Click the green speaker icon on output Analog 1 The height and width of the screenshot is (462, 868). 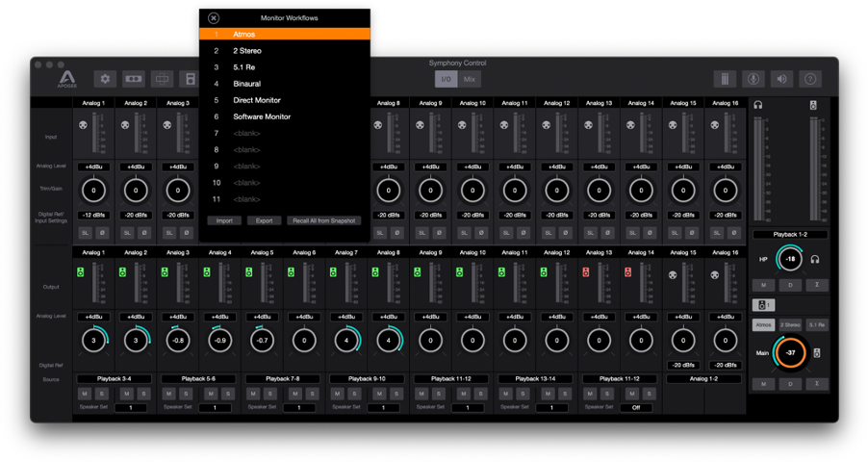(81, 272)
